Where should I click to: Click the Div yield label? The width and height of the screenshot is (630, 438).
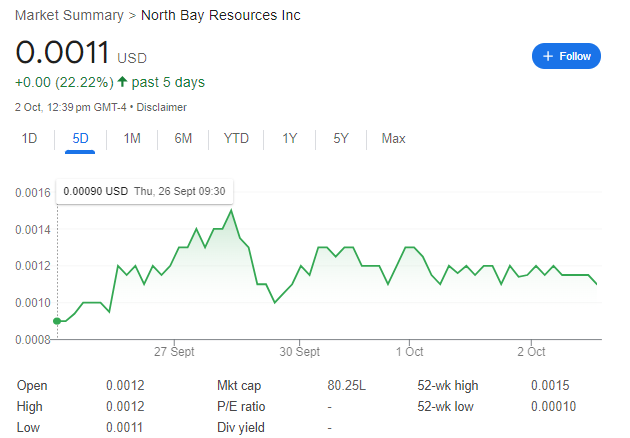(241, 427)
